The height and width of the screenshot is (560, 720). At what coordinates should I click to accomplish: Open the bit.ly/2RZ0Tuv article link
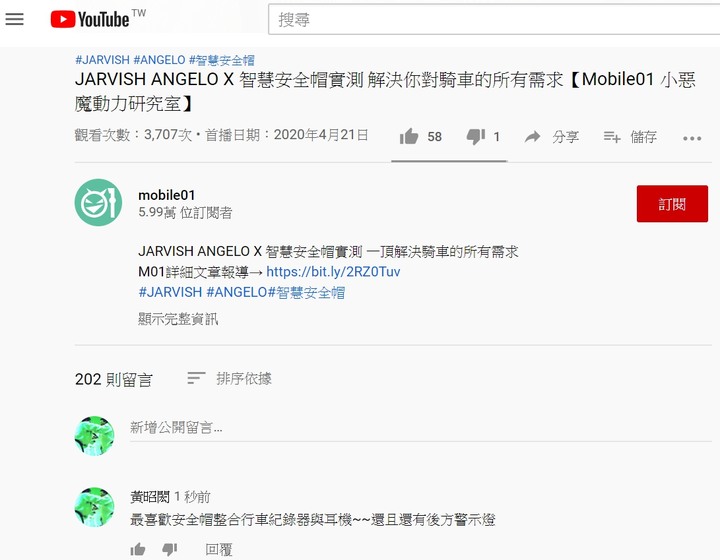pyautogui.click(x=333, y=272)
